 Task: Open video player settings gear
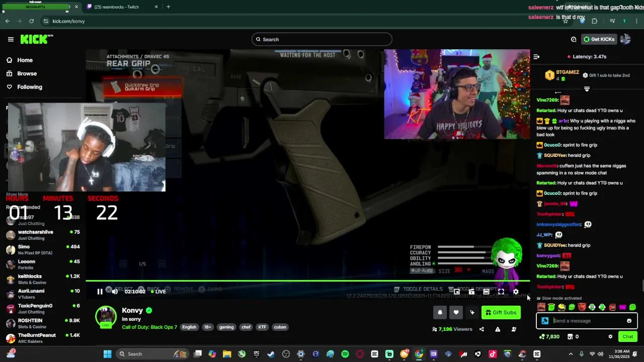click(x=516, y=292)
